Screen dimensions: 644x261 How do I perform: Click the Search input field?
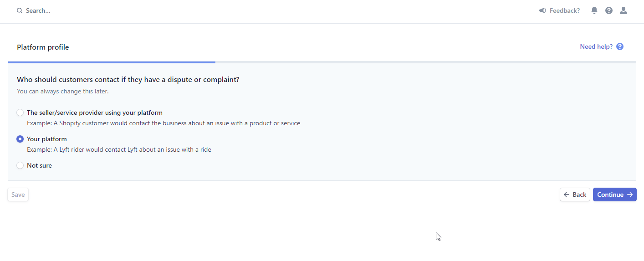pyautogui.click(x=137, y=10)
